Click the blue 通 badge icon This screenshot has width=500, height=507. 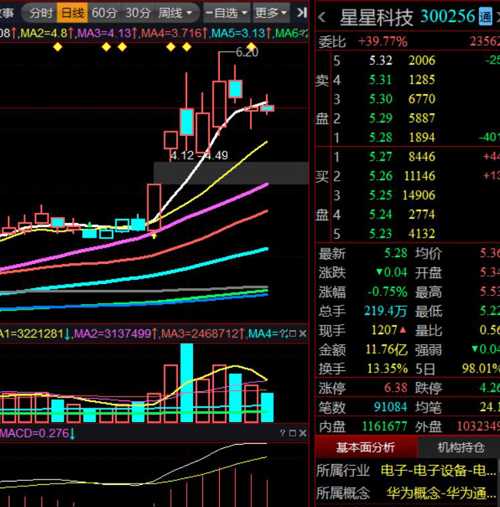pyautogui.click(x=485, y=16)
